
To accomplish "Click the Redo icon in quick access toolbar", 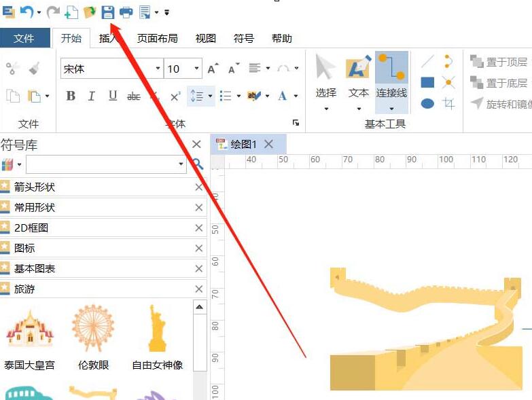I will coord(52,12).
